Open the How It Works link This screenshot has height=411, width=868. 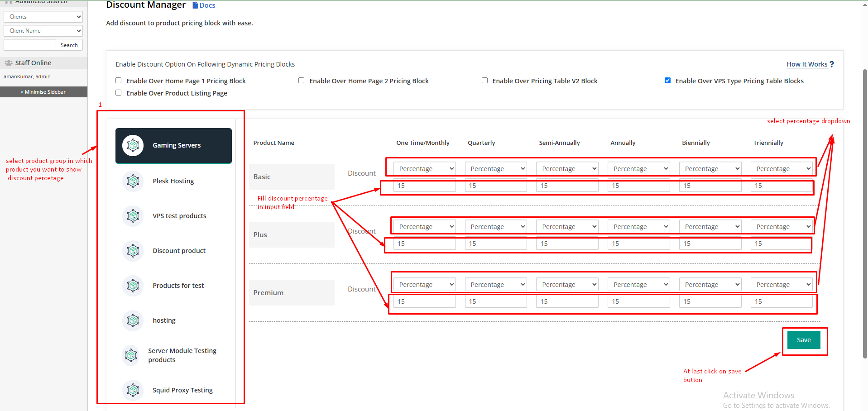click(x=807, y=64)
